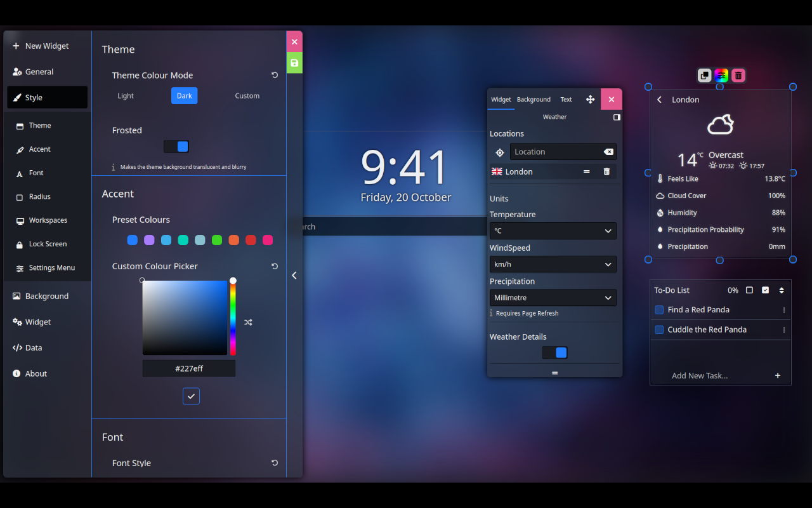This screenshot has height=508, width=812.
Task: Delete London from the weather locations list
Action: point(606,171)
